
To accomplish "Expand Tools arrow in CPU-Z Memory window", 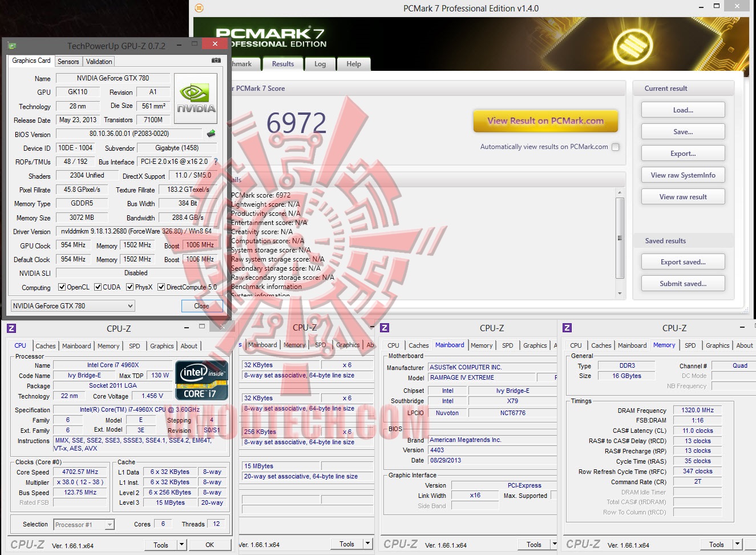I will [738, 545].
